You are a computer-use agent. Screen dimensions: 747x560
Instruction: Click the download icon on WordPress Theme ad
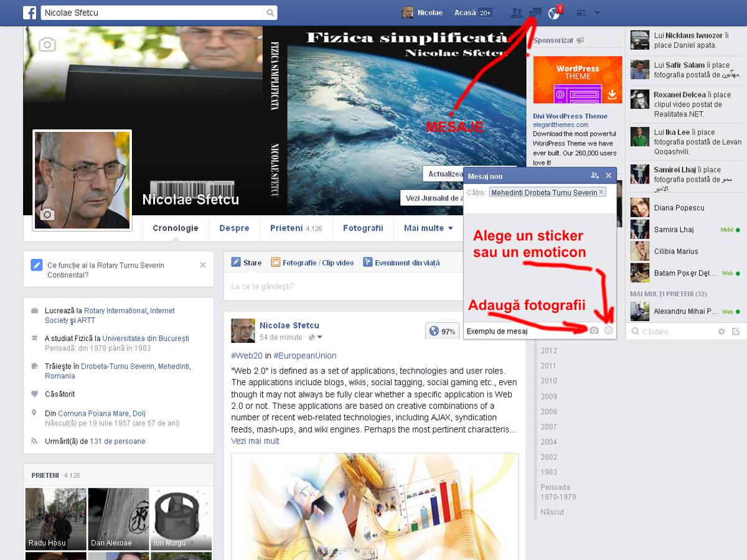point(612,95)
